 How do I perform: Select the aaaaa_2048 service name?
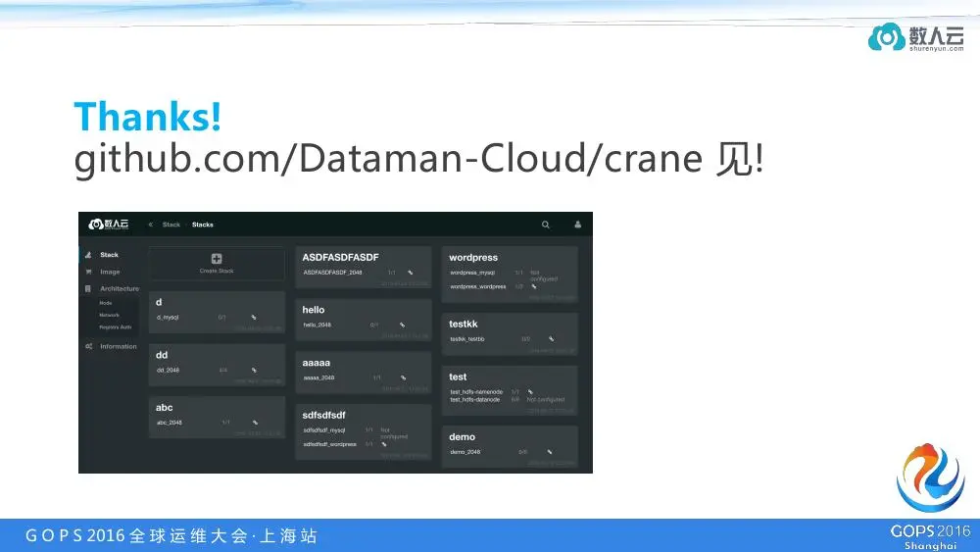coord(318,377)
